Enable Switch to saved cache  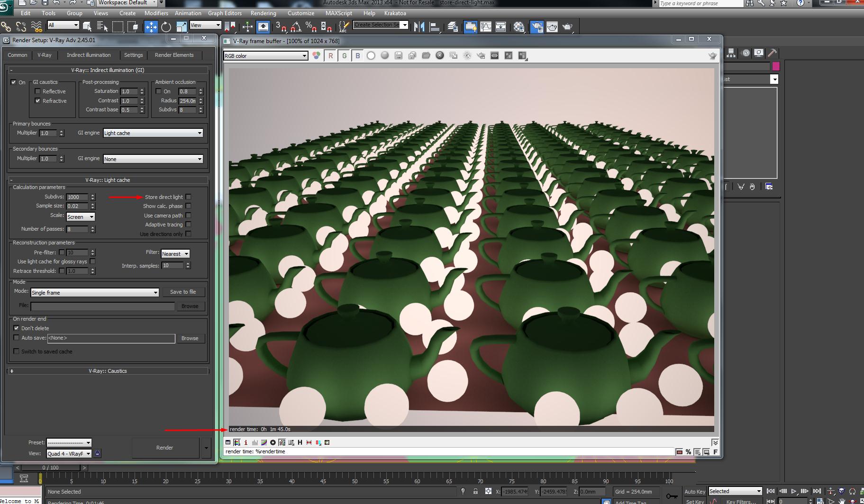point(17,351)
